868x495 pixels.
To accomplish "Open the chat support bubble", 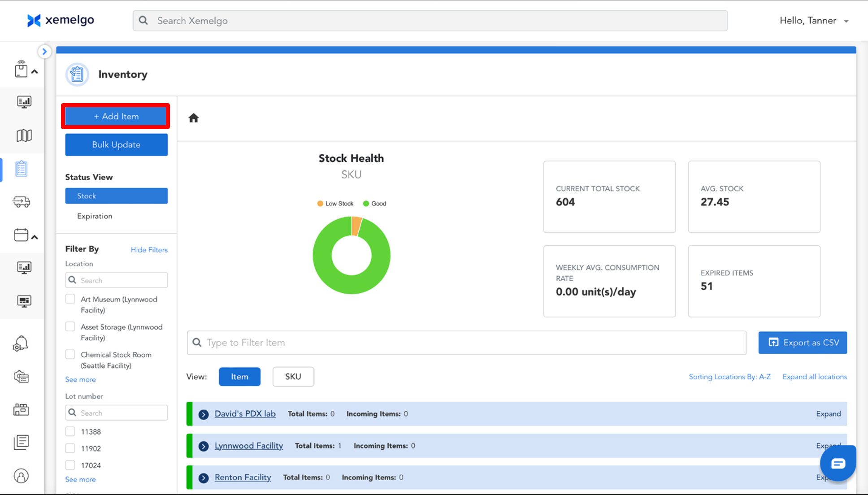I will 838,463.
